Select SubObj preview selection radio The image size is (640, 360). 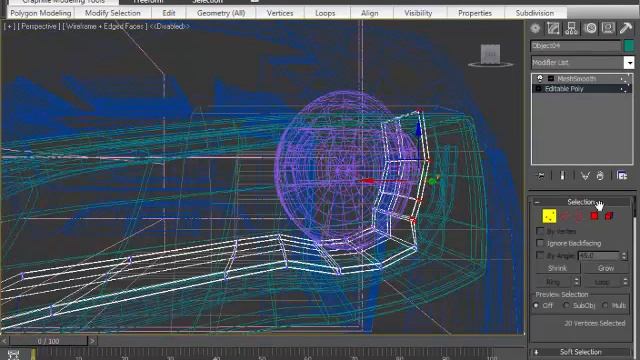[566, 305]
